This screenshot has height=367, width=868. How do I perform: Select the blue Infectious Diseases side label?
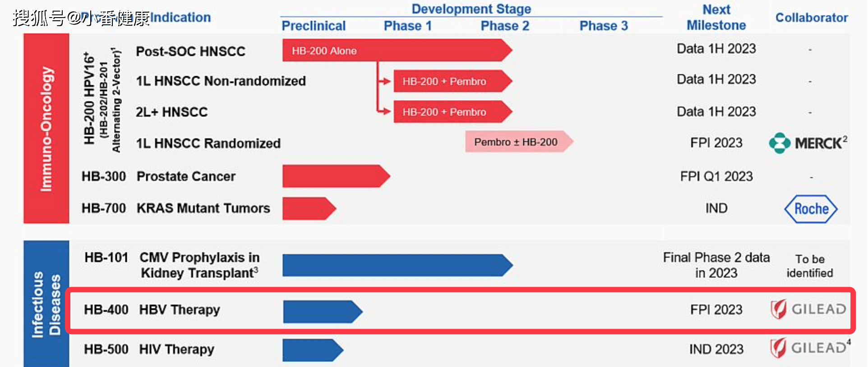click(x=46, y=304)
